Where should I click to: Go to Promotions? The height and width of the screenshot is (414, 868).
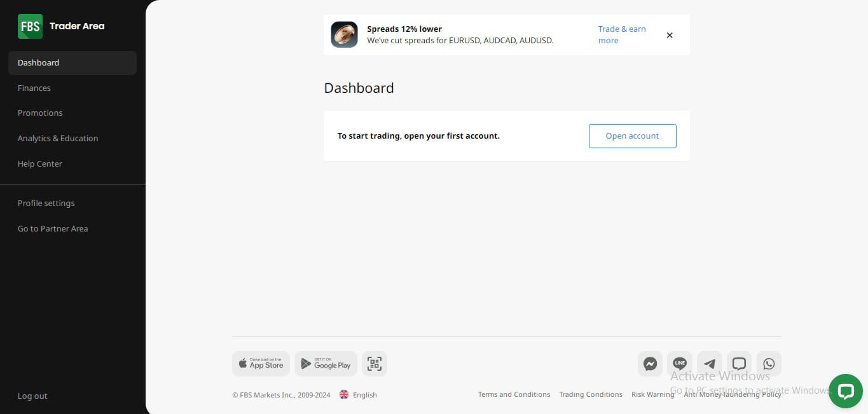point(40,113)
